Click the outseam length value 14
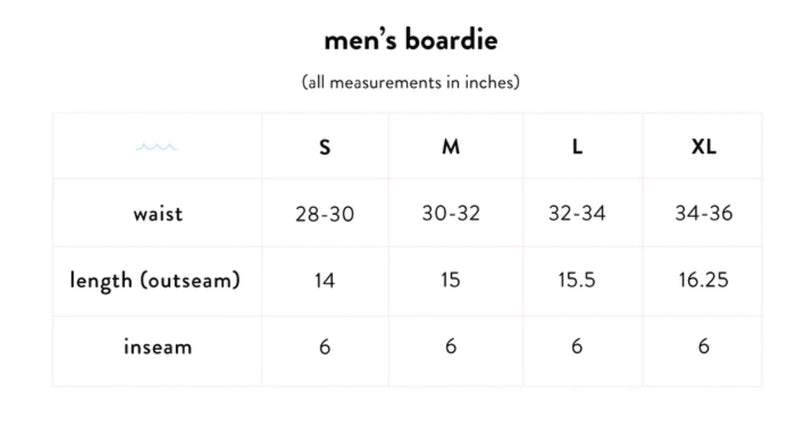 point(324,281)
